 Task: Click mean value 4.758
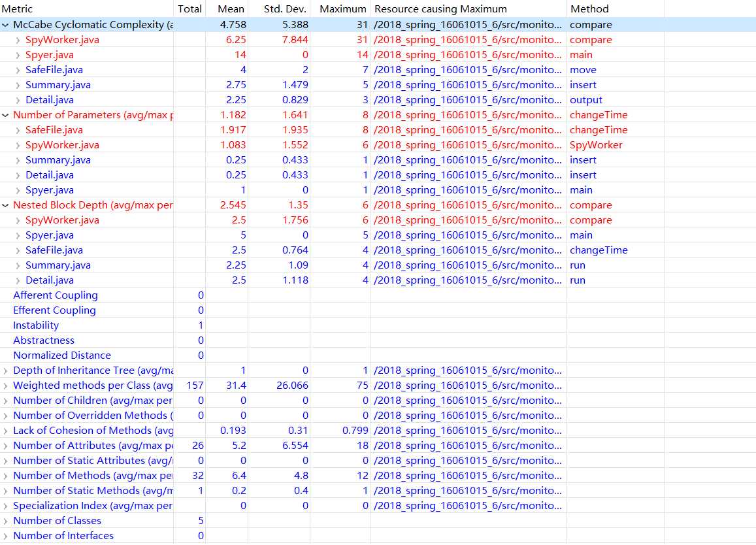point(233,25)
